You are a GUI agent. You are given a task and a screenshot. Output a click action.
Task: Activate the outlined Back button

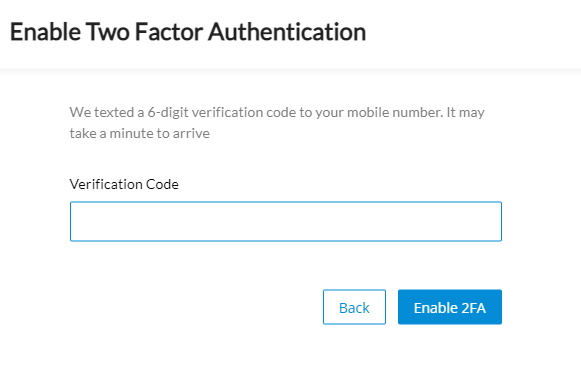pyautogui.click(x=354, y=307)
